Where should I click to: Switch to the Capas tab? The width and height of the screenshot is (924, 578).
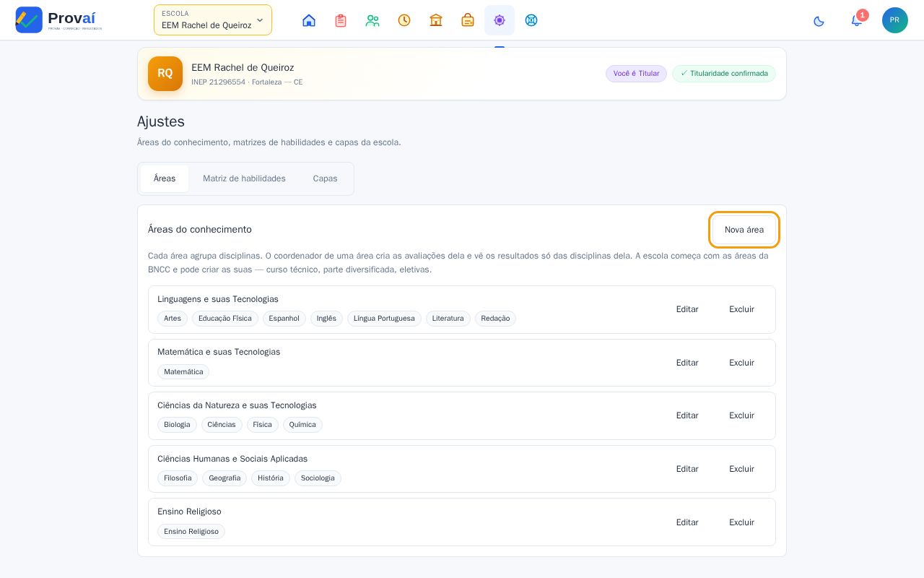325,178
